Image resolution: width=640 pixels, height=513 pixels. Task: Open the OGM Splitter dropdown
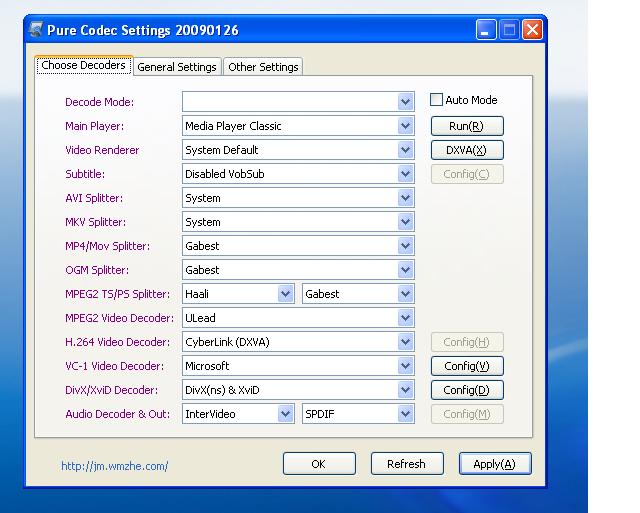[298, 270]
